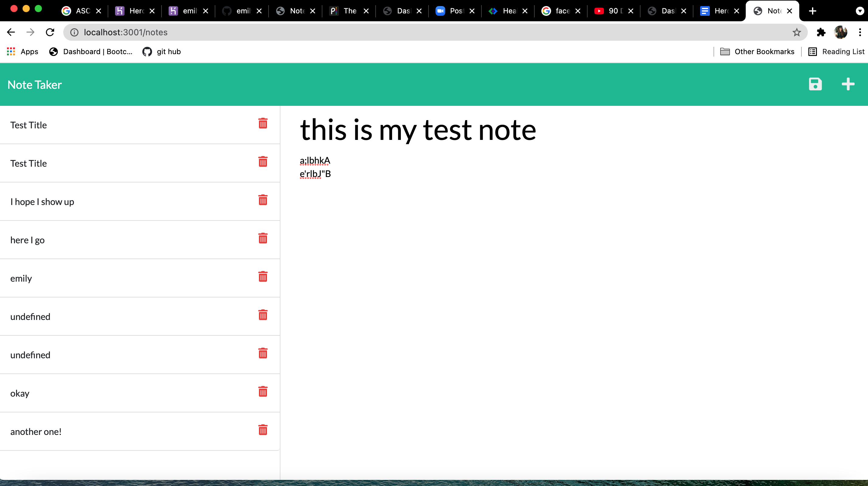Open the 'git hub' bookmark
This screenshot has height=486, width=868.
162,52
